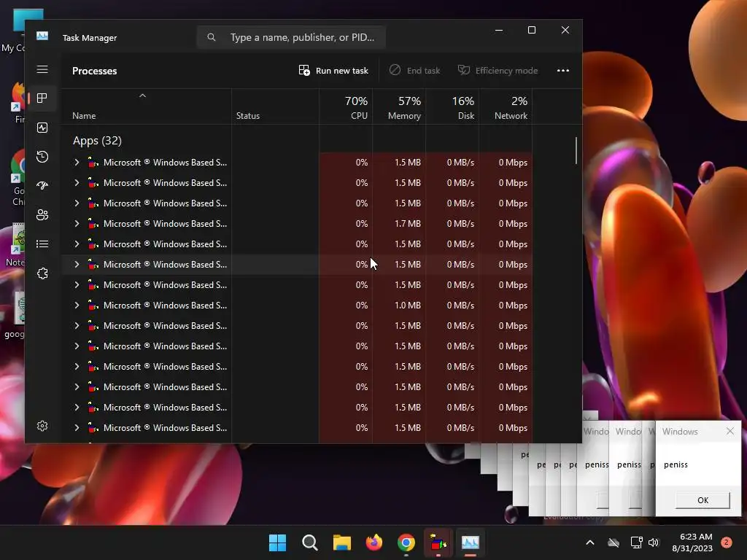Click the Apps (32) group heading
The height and width of the screenshot is (560, 747).
tap(97, 141)
